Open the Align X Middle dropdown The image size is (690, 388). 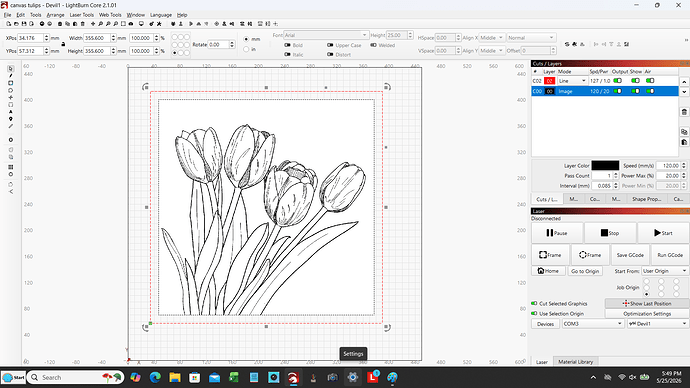coord(492,38)
